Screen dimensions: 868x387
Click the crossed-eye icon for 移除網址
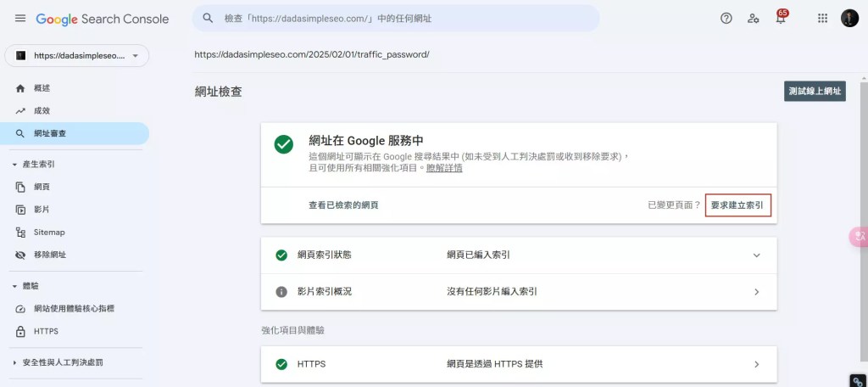20,255
